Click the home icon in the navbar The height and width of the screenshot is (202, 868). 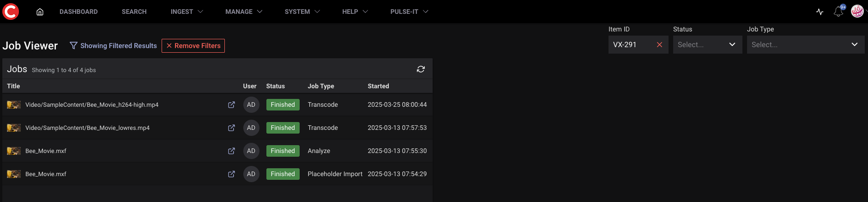(x=40, y=12)
